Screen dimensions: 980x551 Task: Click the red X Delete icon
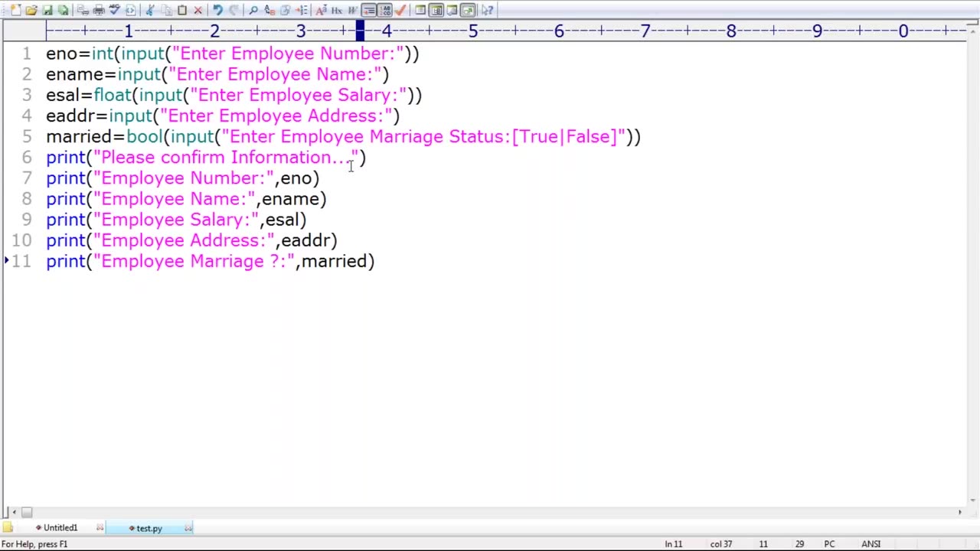coord(198,10)
